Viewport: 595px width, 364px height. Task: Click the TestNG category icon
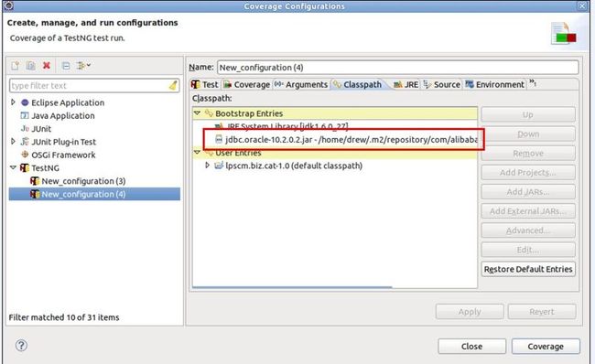pyautogui.click(x=25, y=167)
